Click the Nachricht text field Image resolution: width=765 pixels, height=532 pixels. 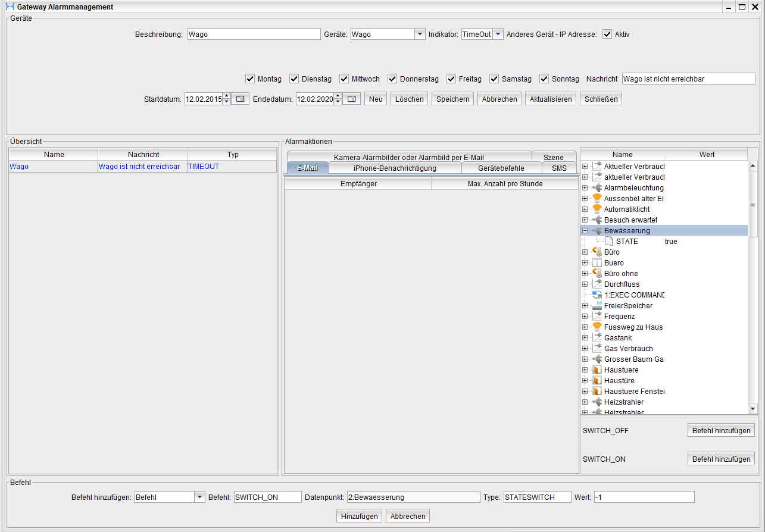pos(688,79)
